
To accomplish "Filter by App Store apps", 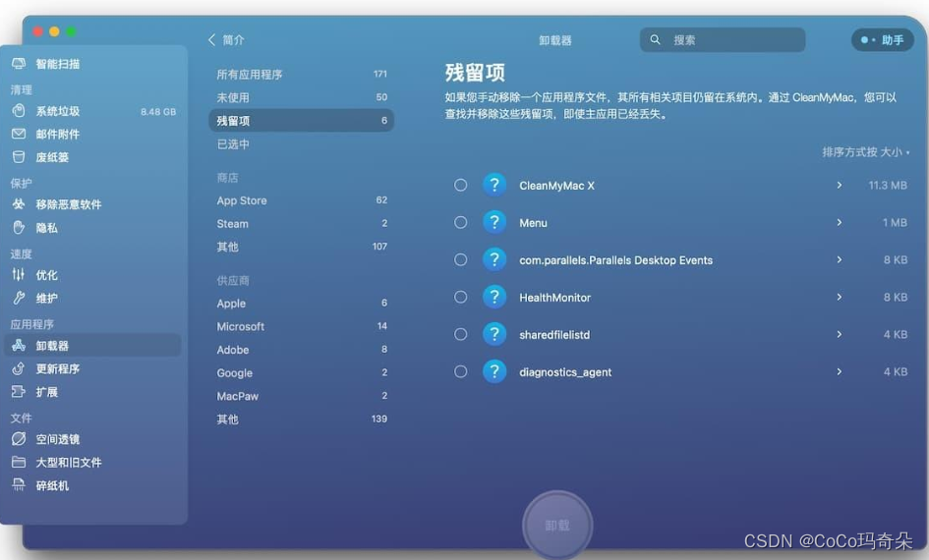I will point(301,200).
